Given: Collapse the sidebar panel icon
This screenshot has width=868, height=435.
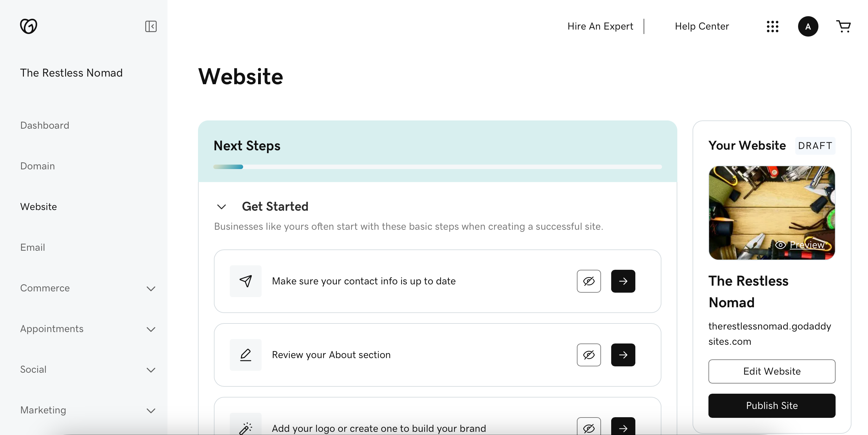Looking at the screenshot, I should tap(151, 26).
